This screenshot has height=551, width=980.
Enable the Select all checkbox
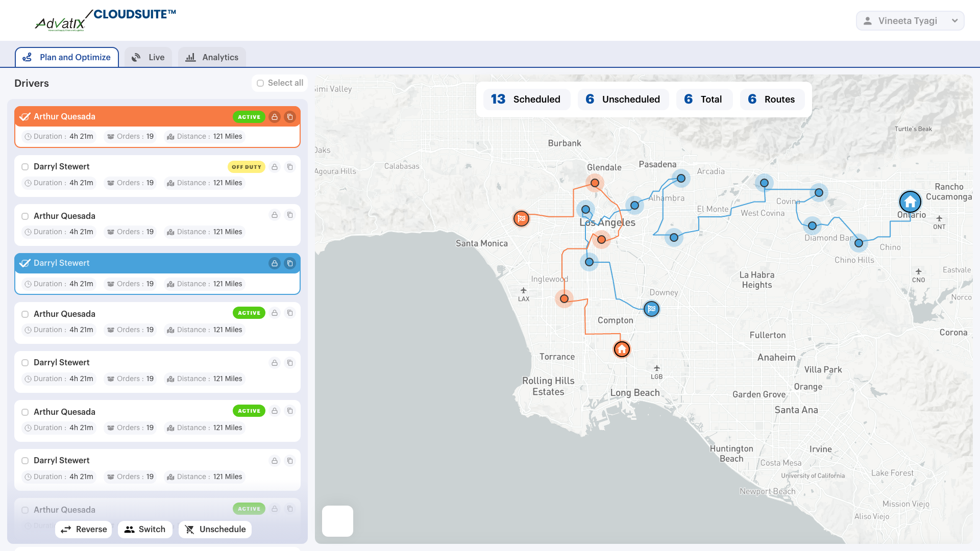(x=261, y=83)
